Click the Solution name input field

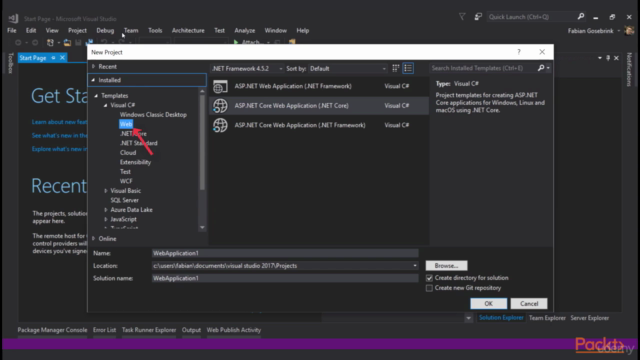click(285, 278)
